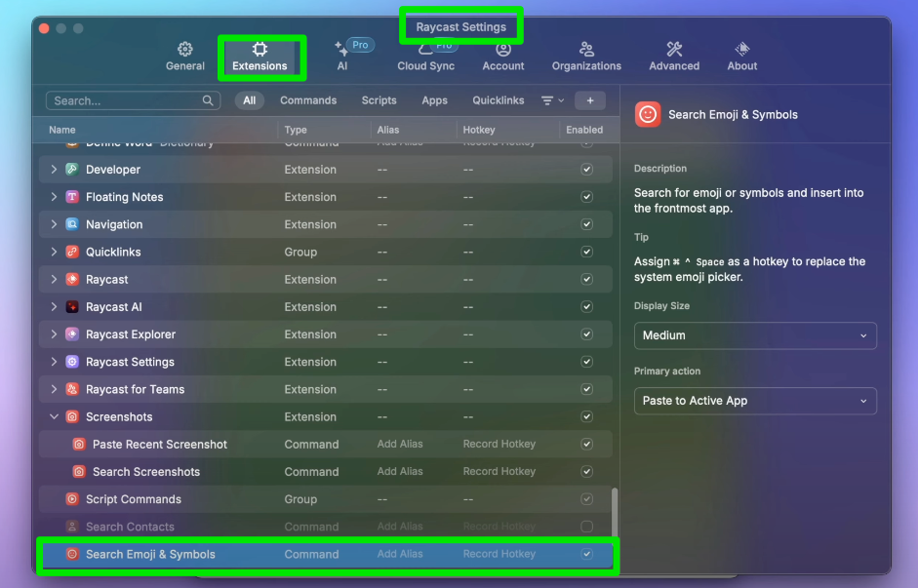This screenshot has width=918, height=588.
Task: Go to the Account tab
Action: tap(503, 57)
